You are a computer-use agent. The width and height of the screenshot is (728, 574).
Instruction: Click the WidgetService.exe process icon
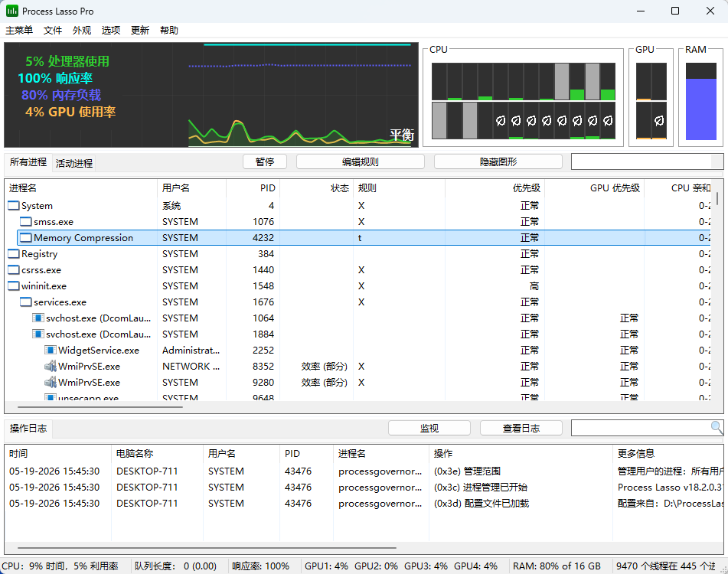(x=51, y=350)
